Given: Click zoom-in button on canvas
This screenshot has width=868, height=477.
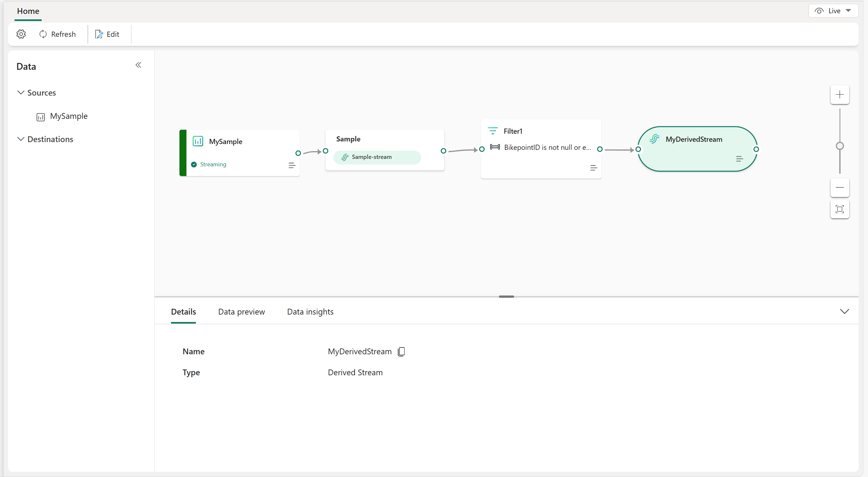Looking at the screenshot, I should coord(840,94).
